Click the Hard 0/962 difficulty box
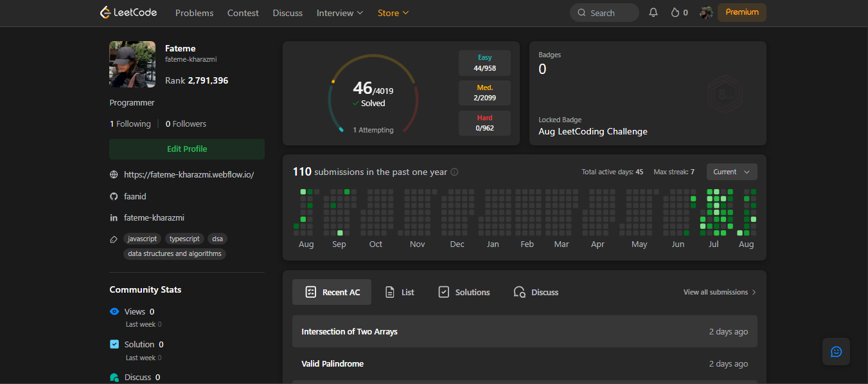The height and width of the screenshot is (384, 868). [x=484, y=123]
